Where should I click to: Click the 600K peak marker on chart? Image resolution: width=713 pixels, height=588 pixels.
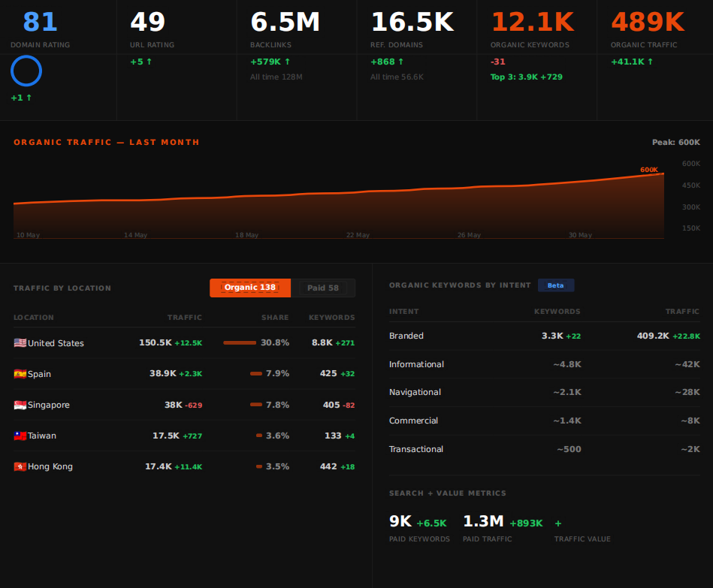pos(649,170)
